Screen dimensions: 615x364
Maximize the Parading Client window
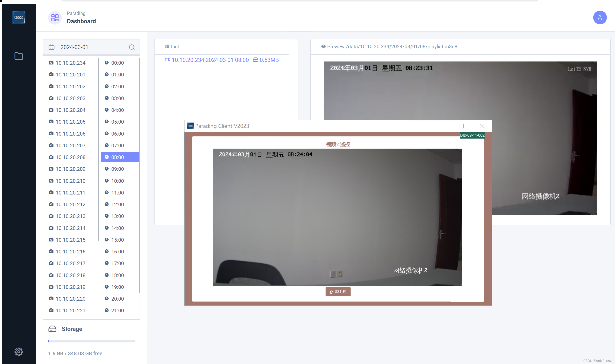point(462,126)
